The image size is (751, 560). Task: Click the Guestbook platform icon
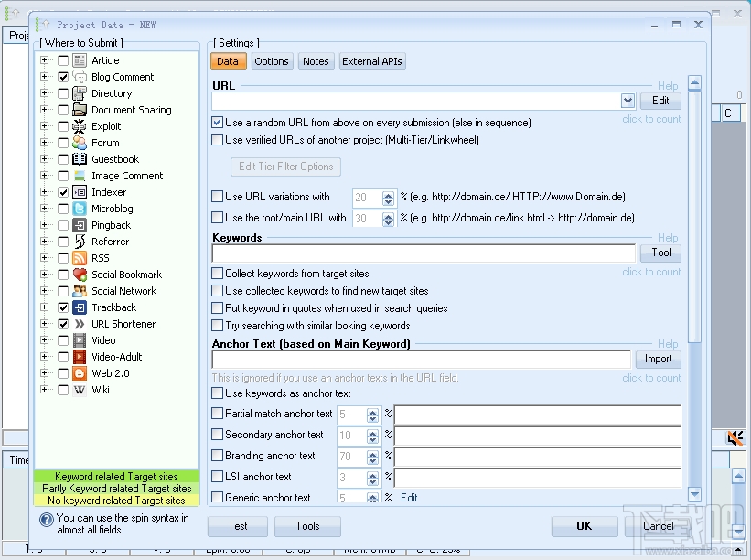(x=78, y=158)
